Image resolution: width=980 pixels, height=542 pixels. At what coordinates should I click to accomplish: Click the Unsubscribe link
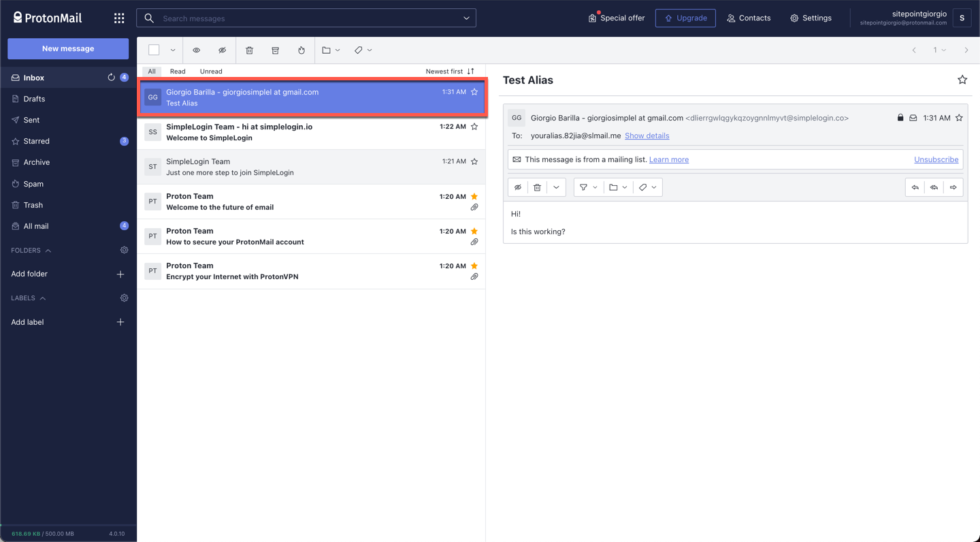tap(936, 159)
